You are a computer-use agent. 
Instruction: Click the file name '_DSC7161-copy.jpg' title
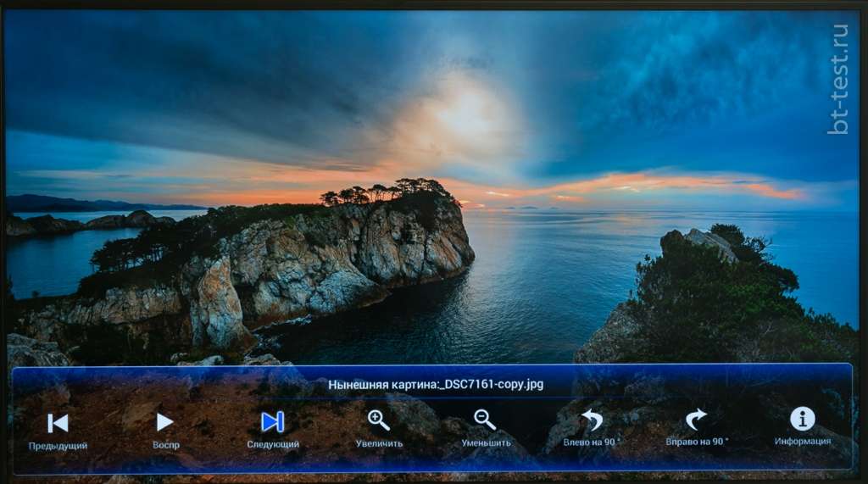click(x=491, y=385)
